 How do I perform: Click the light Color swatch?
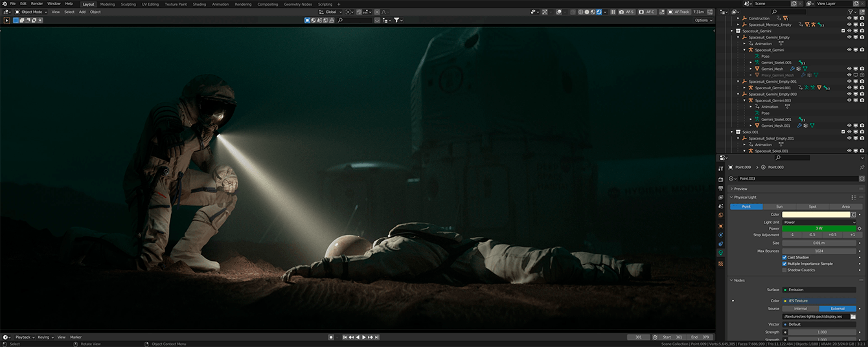pyautogui.click(x=816, y=214)
